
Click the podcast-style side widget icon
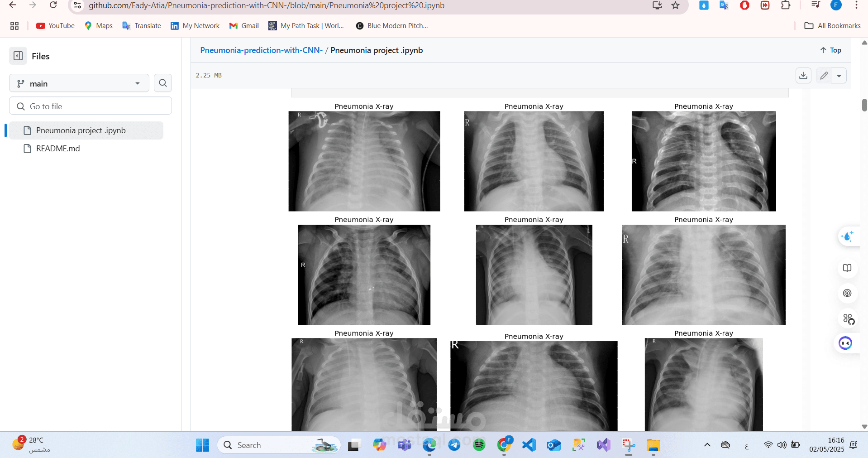[847, 293]
